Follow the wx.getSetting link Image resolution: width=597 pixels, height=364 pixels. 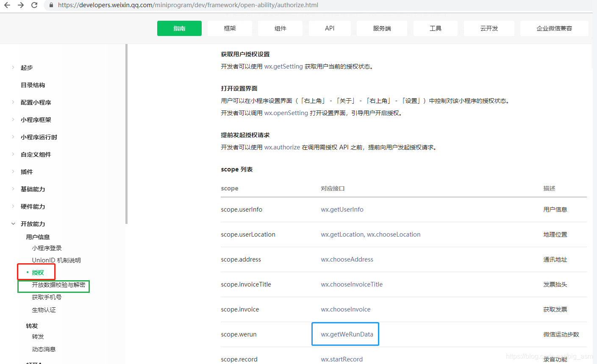pos(283,66)
